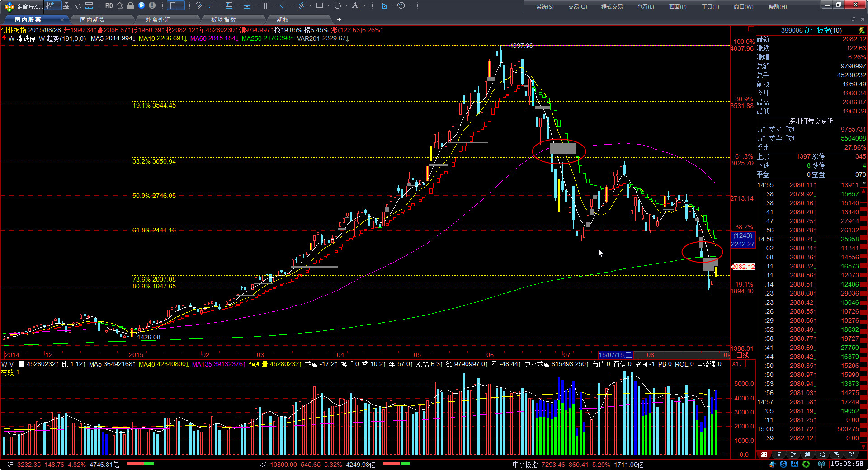Click the tick list scrollbar down arrow
The width and height of the screenshot is (868, 470).
864,446
